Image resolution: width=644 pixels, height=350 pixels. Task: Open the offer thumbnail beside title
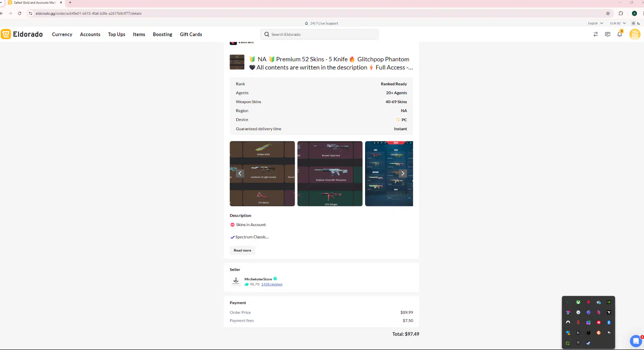tap(237, 62)
